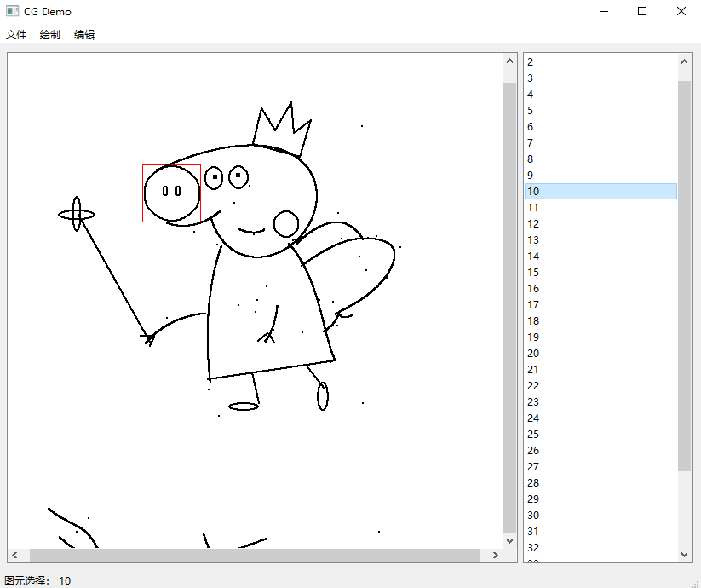701x588 pixels.
Task: Select item 23 in the primitive list
Action: 600,401
